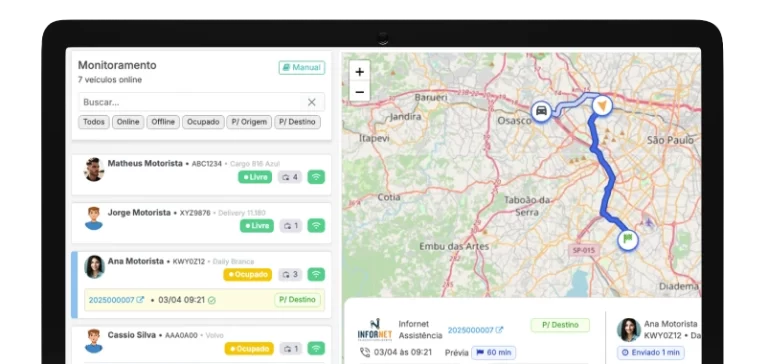Click Embu das Artes label on map
The image size is (768, 364).
pos(454,246)
